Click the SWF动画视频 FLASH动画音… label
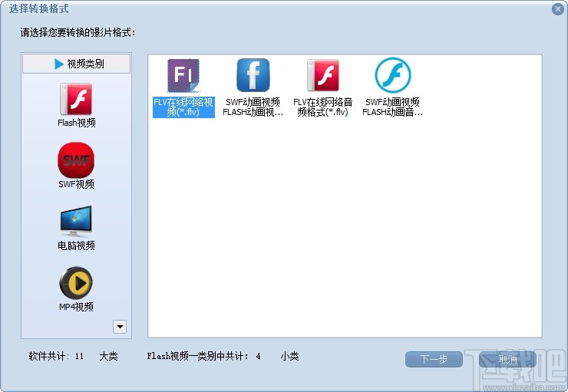Image resolution: width=568 pixels, height=392 pixels. [393, 107]
